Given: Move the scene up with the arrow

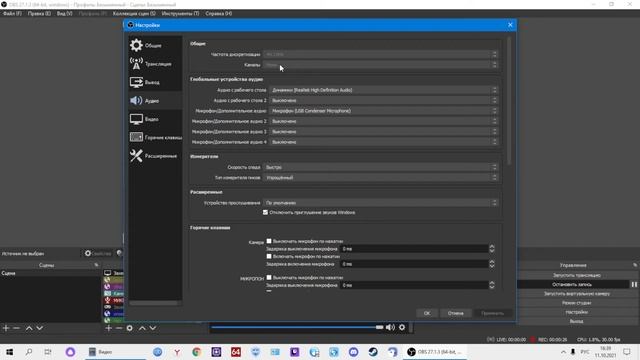Looking at the screenshot, I should point(29,328).
